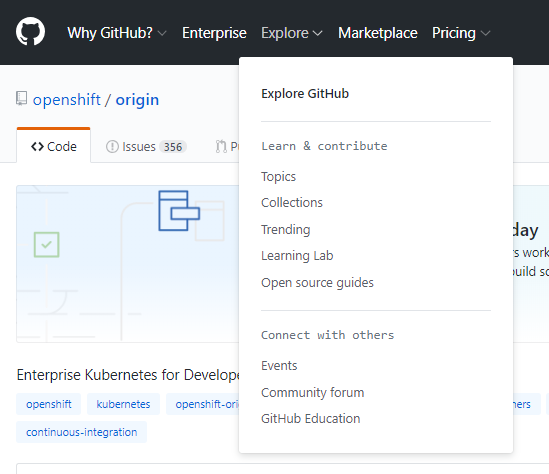Click the Learn & contribute section heading
Screen dimensions: 549x474
(324, 146)
